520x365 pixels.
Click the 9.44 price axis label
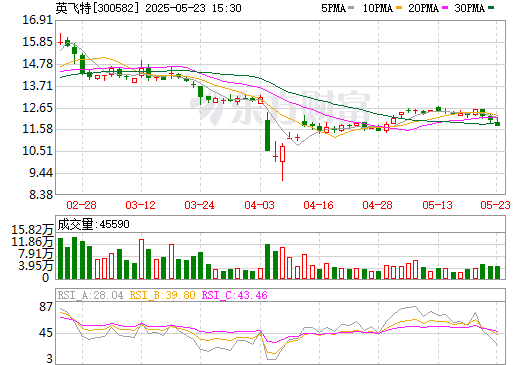(x=41, y=173)
